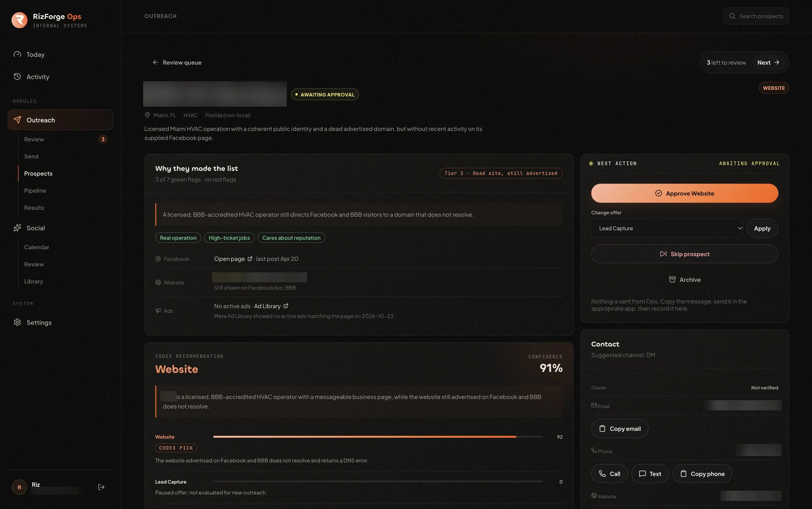This screenshot has width=812, height=509.
Task: Copy email address
Action: click(619, 429)
